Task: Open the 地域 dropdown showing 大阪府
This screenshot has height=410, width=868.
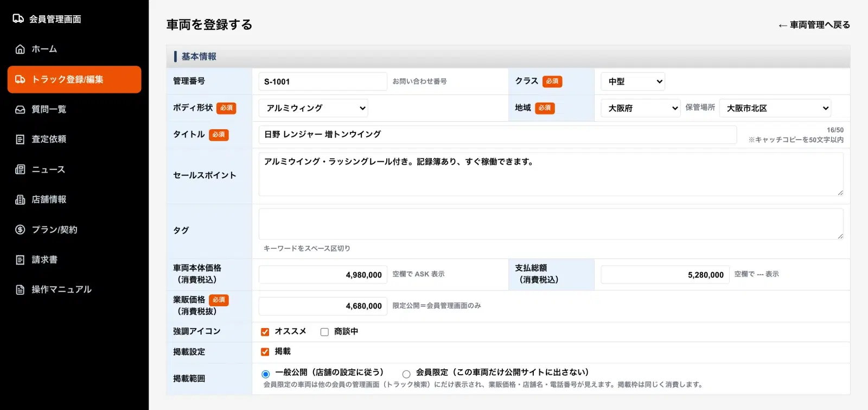Action: coord(641,108)
